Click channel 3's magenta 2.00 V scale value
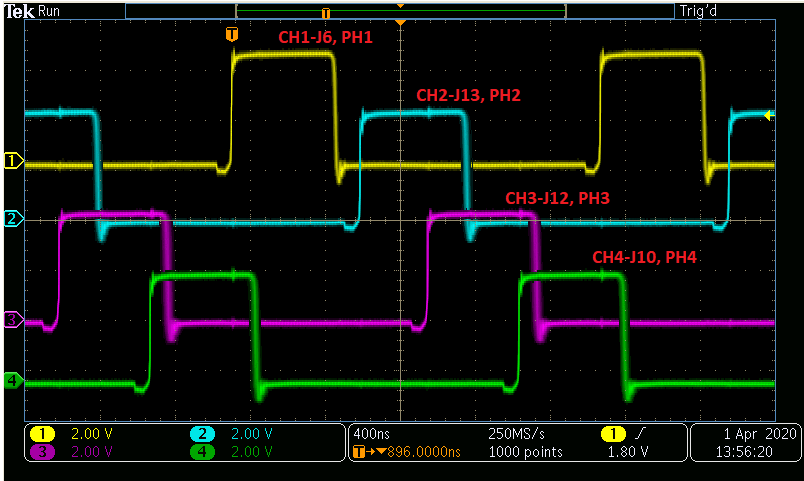This screenshot has width=804, height=481. tap(92, 452)
